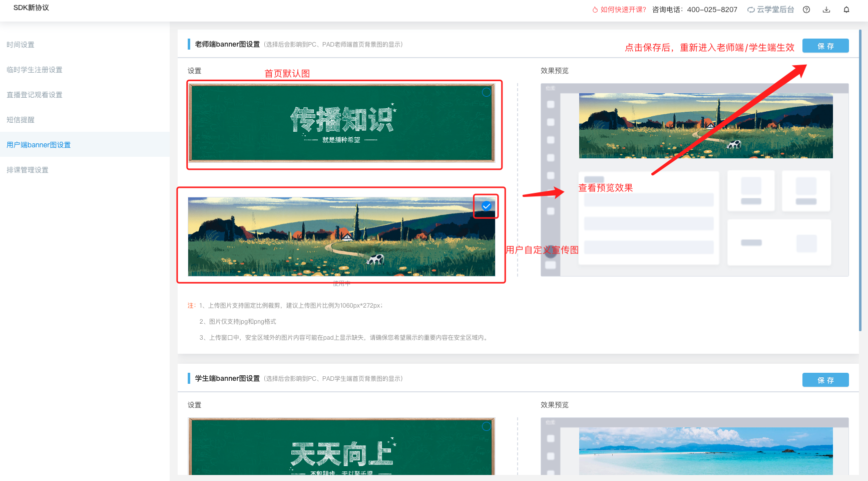
Task: Open 临时学生注册设置 in the sidebar
Action: pyautogui.click(x=85, y=70)
